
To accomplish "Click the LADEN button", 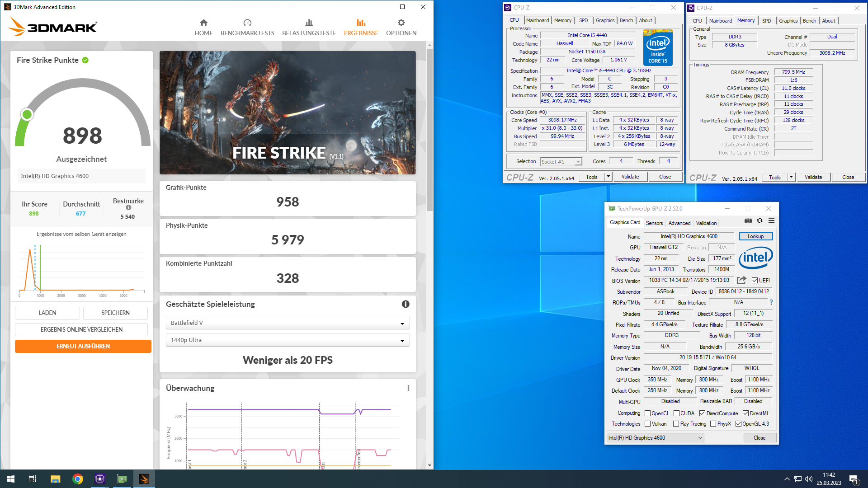I will click(x=47, y=313).
